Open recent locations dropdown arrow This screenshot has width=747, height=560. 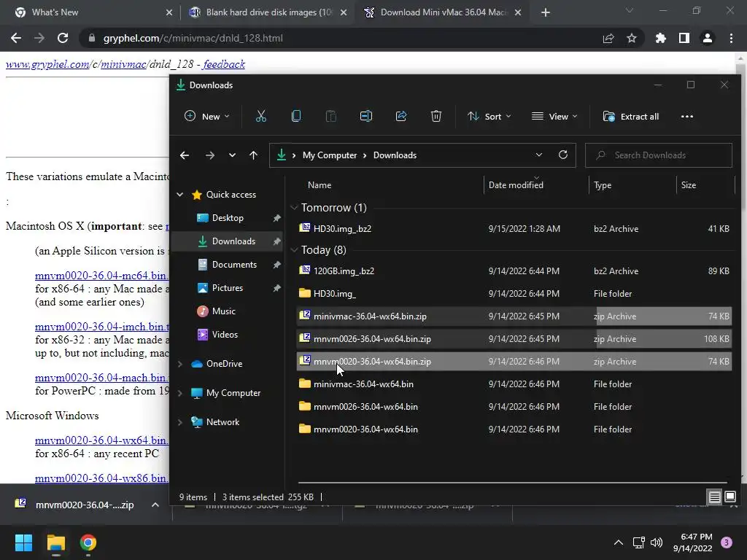point(232,155)
